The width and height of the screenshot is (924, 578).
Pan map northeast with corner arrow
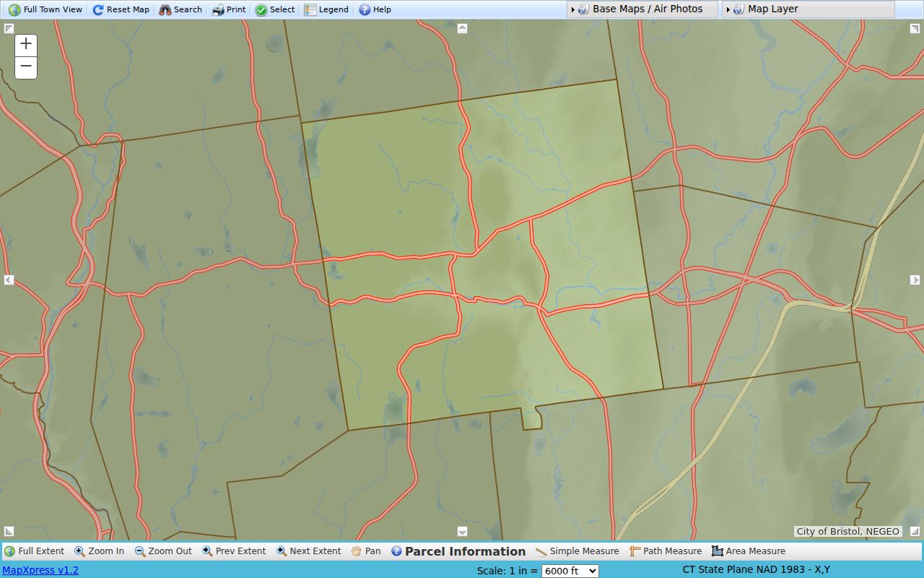point(915,28)
